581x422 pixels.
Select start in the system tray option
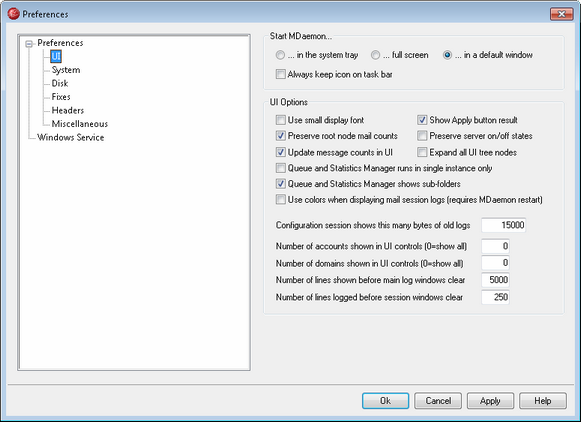[x=280, y=55]
